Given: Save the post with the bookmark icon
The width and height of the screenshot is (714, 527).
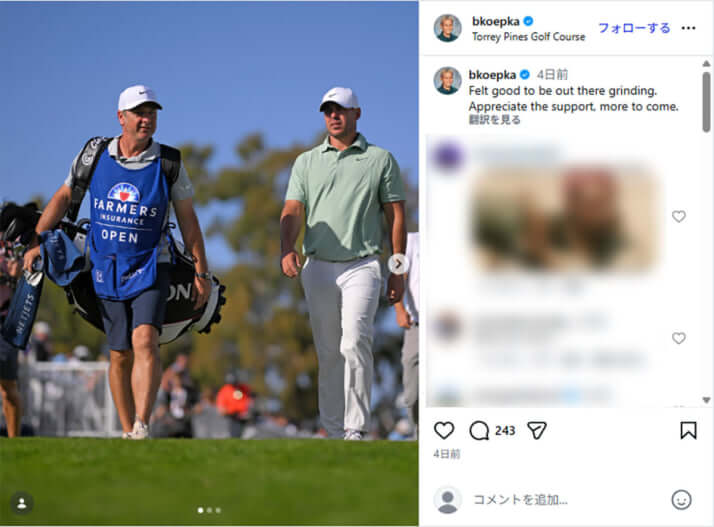Looking at the screenshot, I should click(x=688, y=430).
